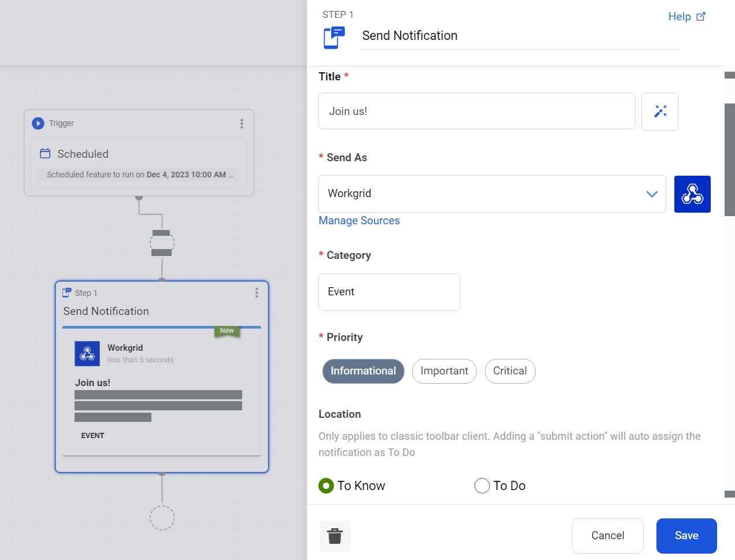This screenshot has width=735, height=560.
Task: Select the To Know radio button
Action: click(x=326, y=486)
